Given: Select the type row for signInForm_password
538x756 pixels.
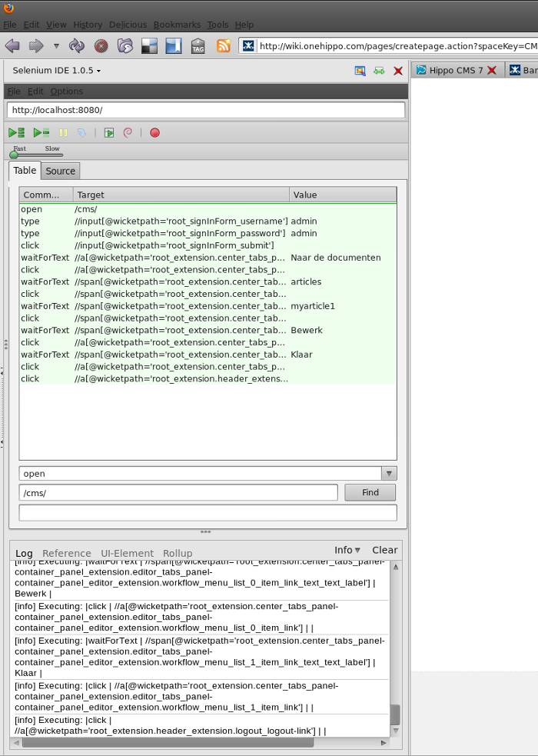Looking at the screenshot, I should pos(208,233).
